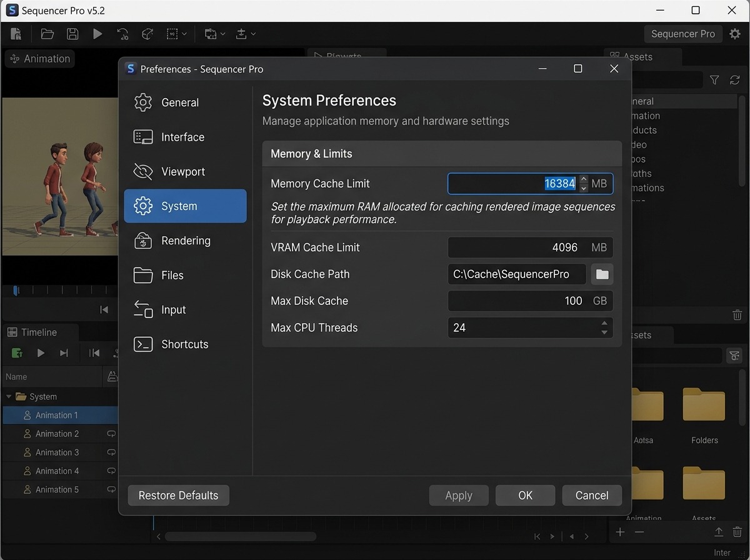Confirm preferences with OK

(525, 496)
